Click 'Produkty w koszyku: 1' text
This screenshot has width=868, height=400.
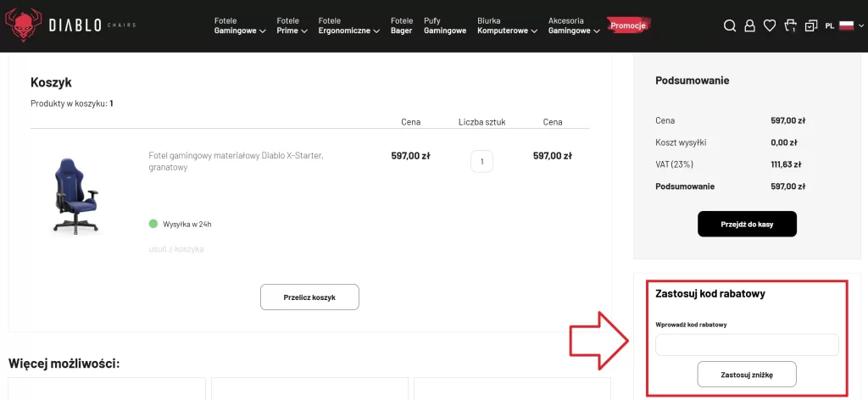72,103
